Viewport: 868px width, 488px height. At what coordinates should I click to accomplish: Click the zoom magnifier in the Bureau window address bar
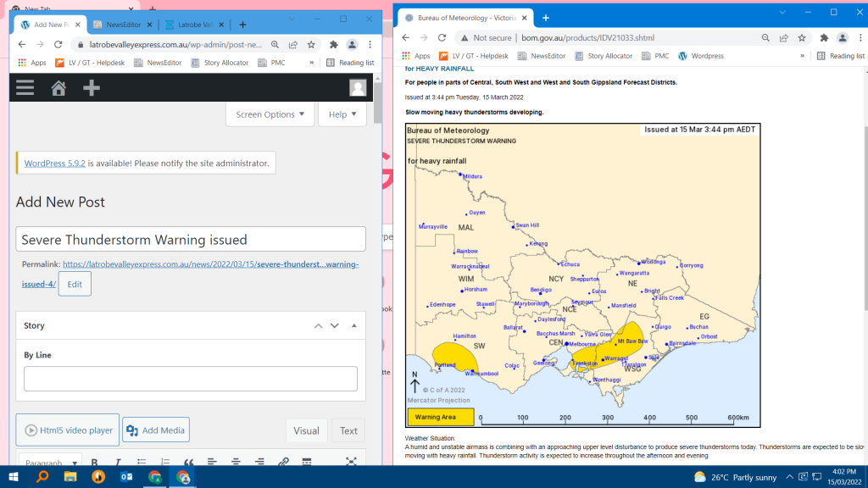765,37
